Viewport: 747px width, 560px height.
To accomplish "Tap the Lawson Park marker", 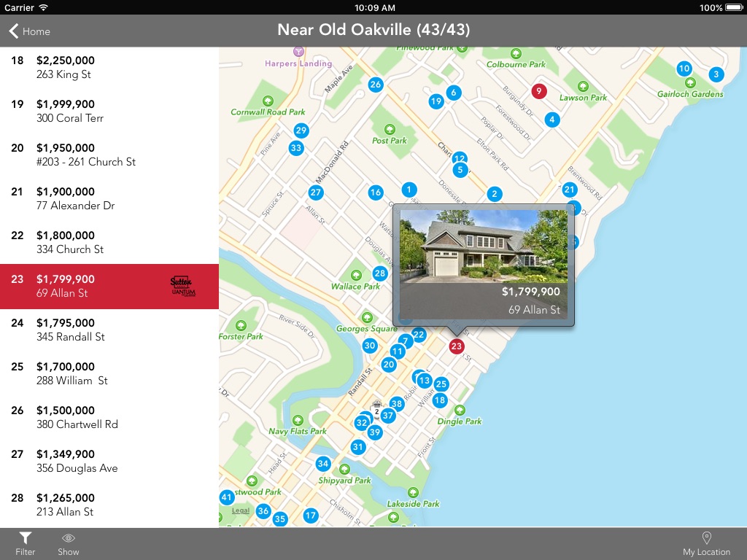I will pos(583,86).
